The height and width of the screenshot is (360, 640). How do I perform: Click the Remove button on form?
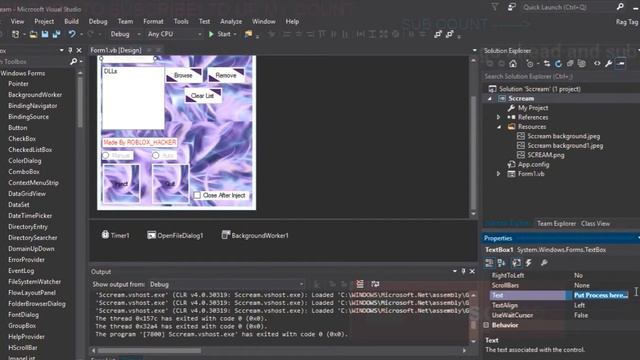click(226, 76)
